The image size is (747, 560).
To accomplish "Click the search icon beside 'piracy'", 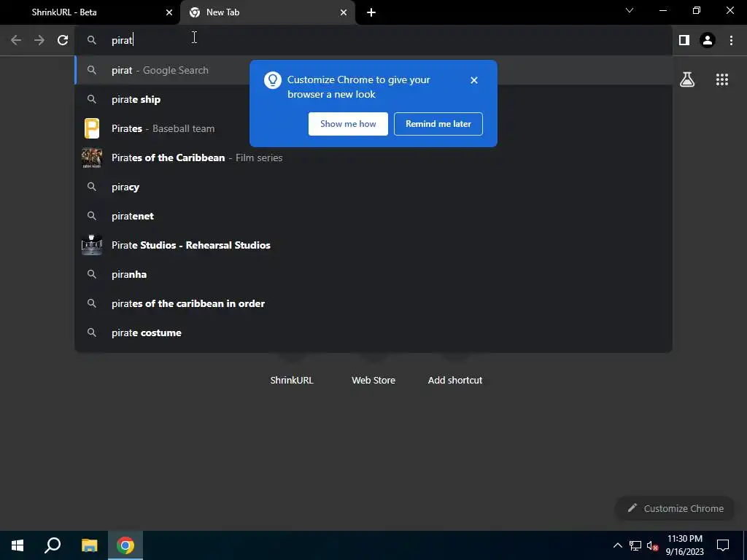I will tap(92, 187).
